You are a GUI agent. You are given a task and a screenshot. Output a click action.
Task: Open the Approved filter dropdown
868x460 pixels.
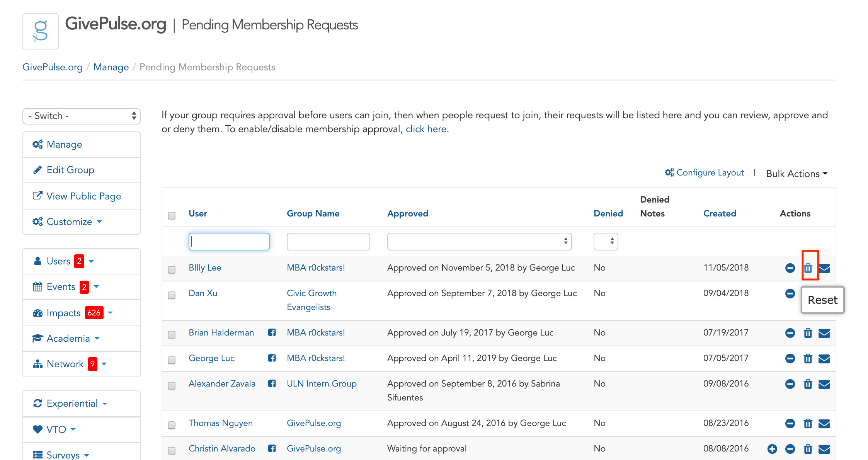(479, 241)
